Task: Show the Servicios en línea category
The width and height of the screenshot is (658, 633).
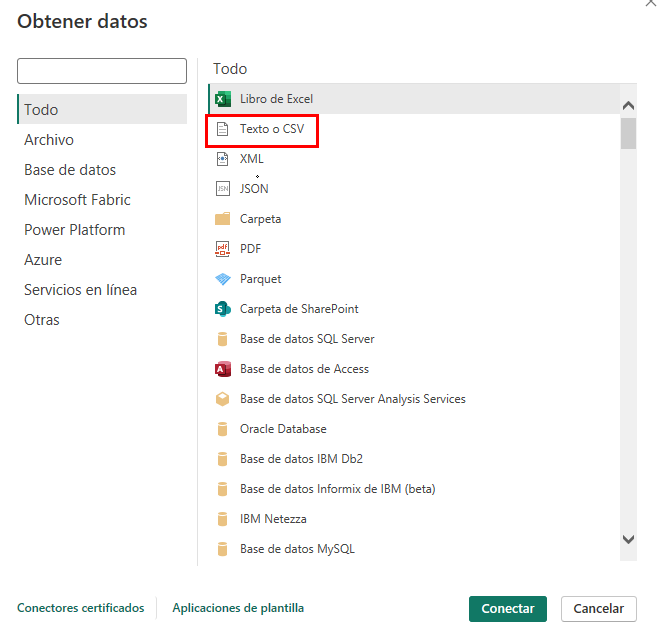Action: (x=80, y=290)
